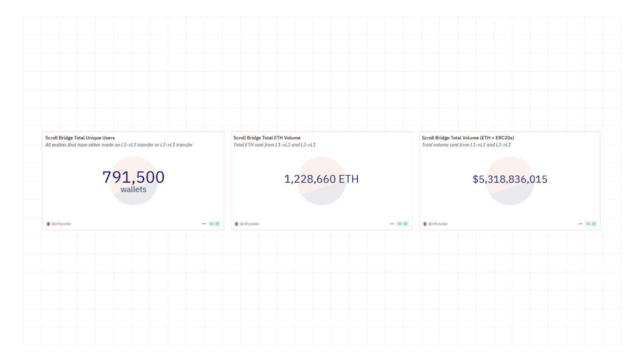This screenshot has height=362, width=644.
Task: Click the verified badge icon on ETH Volume card
Action: pyautogui.click(x=406, y=224)
